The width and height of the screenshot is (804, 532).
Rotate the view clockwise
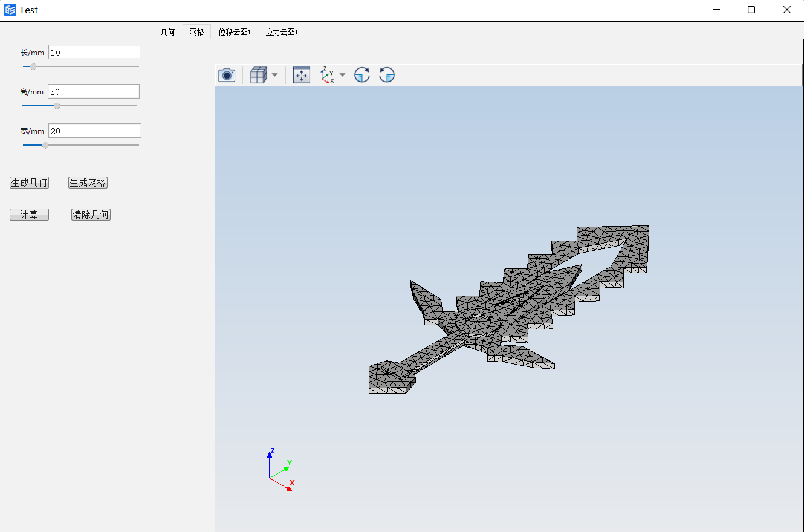(362, 75)
